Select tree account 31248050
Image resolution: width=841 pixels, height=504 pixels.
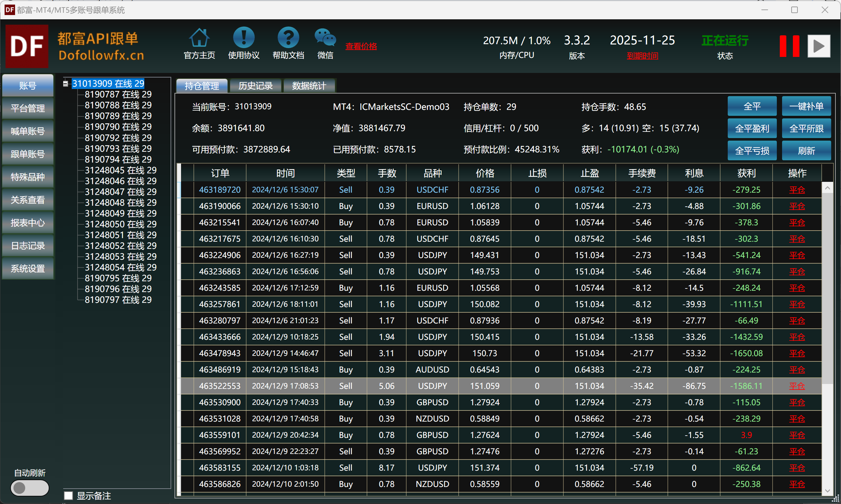(x=120, y=224)
